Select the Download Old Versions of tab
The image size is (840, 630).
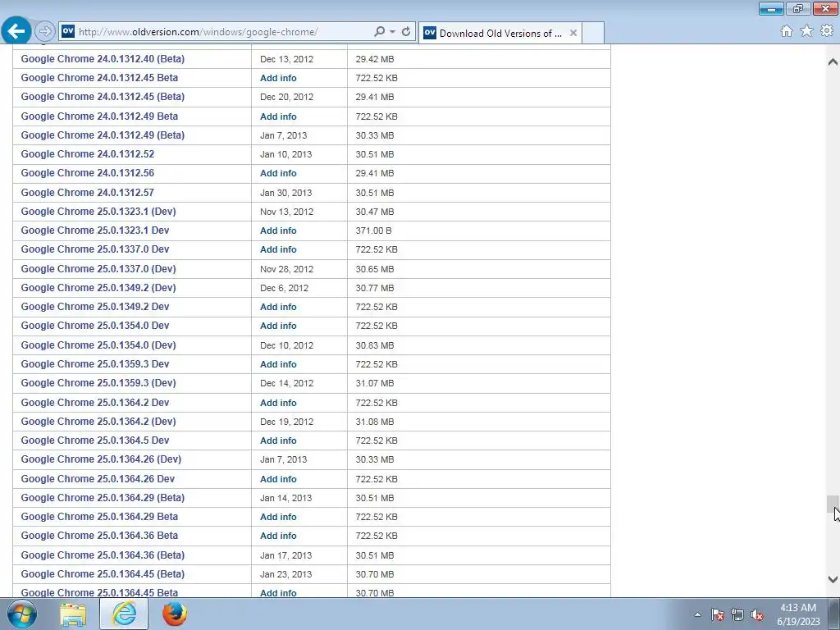pyautogui.click(x=500, y=33)
